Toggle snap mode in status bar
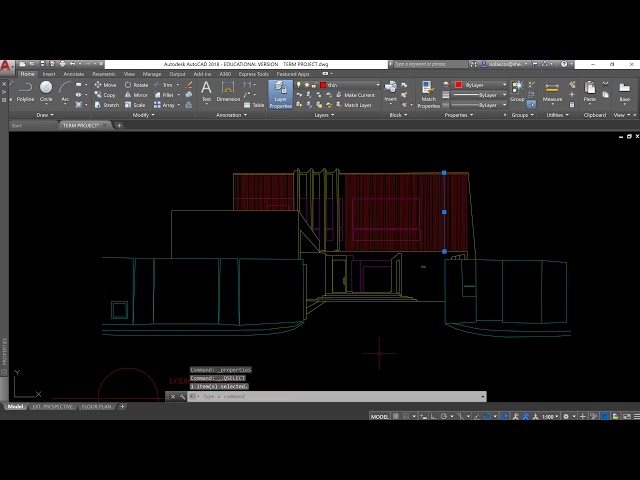This screenshot has height=480, width=640. click(x=406, y=416)
